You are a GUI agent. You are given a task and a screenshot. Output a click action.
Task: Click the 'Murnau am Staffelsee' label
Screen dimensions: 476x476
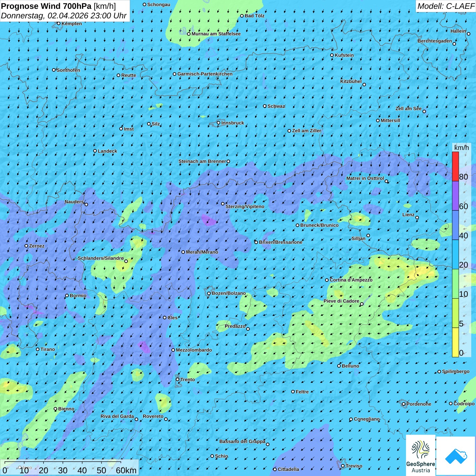(x=216, y=34)
